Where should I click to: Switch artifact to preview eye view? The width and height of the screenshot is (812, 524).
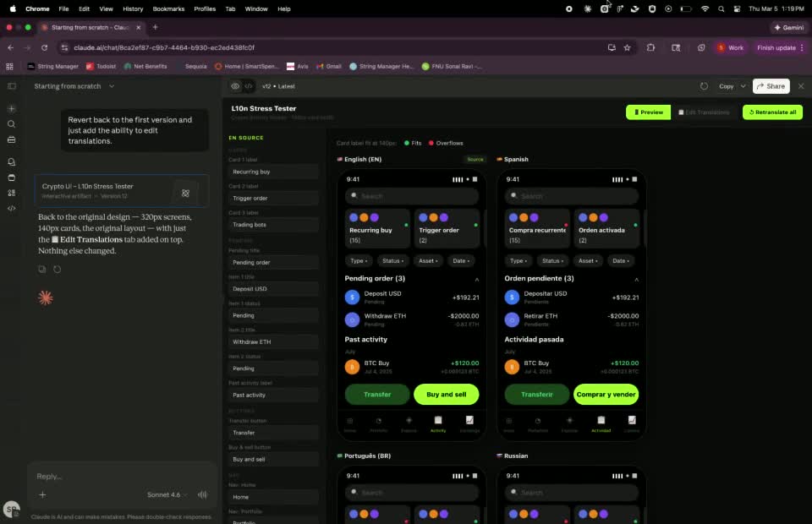(x=235, y=86)
